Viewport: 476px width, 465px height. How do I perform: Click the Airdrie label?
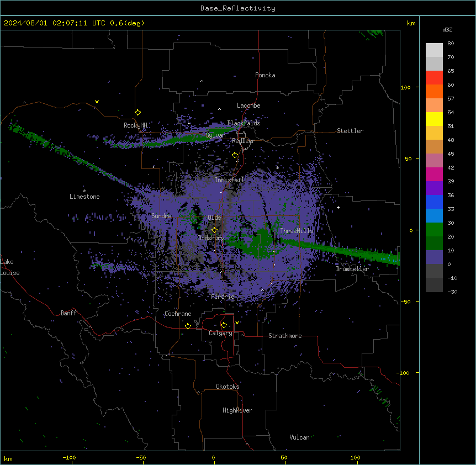pyautogui.click(x=223, y=297)
